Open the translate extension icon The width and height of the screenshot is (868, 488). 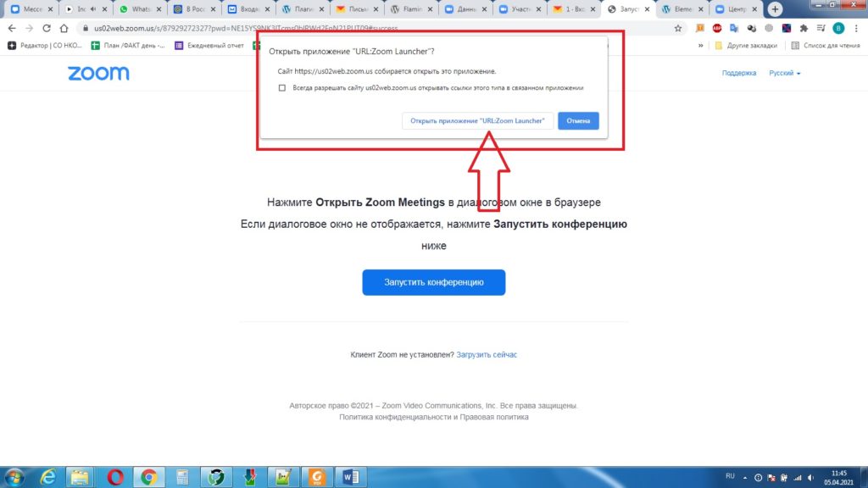tap(734, 28)
